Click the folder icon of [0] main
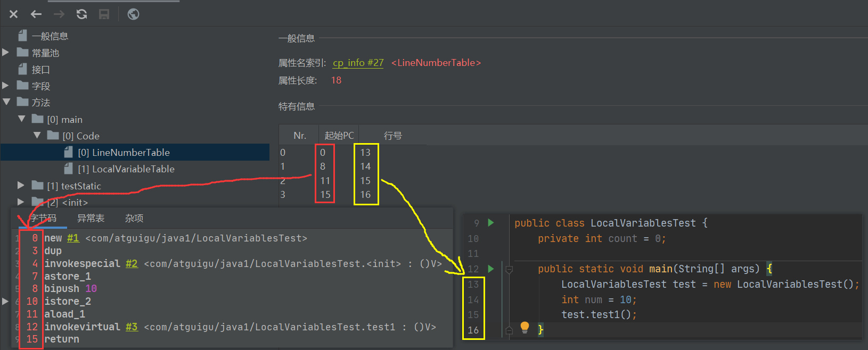Image resolution: width=868 pixels, height=350 pixels. [37, 119]
